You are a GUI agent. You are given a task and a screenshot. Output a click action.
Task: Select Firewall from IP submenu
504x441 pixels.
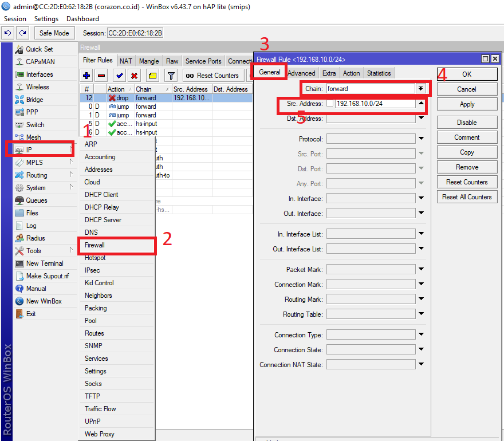[94, 245]
